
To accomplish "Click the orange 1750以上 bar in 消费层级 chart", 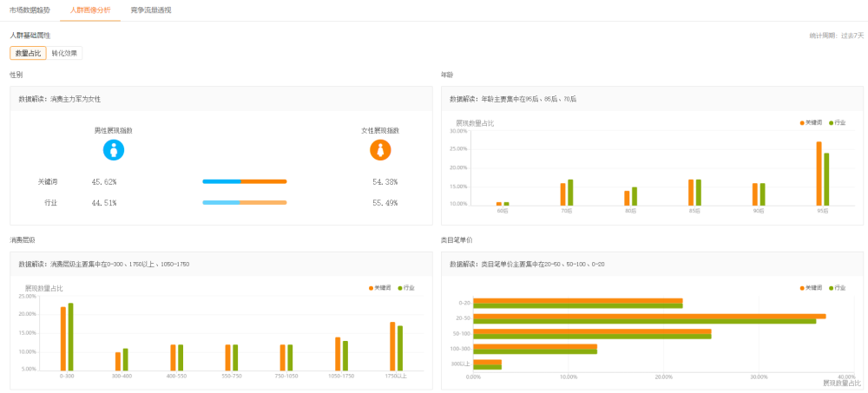I will (392, 346).
